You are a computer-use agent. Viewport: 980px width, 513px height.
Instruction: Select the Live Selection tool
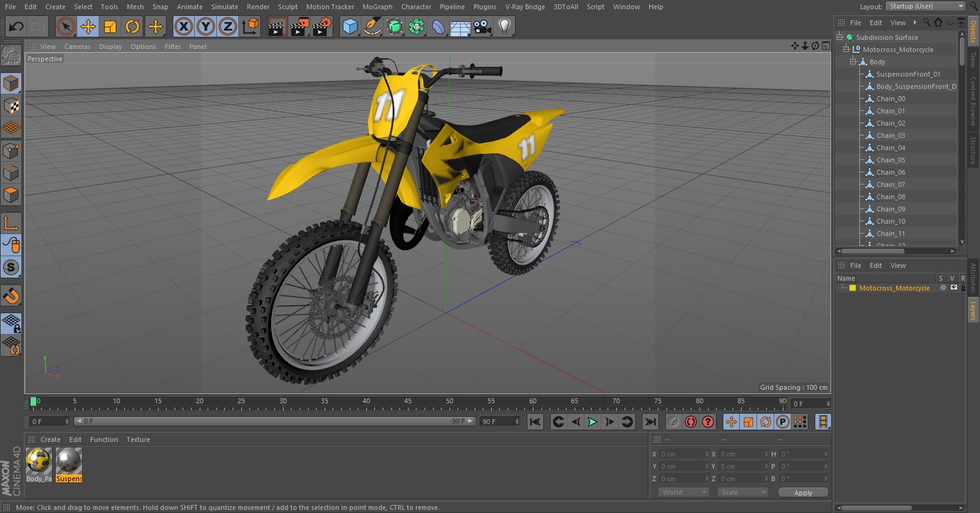click(66, 26)
